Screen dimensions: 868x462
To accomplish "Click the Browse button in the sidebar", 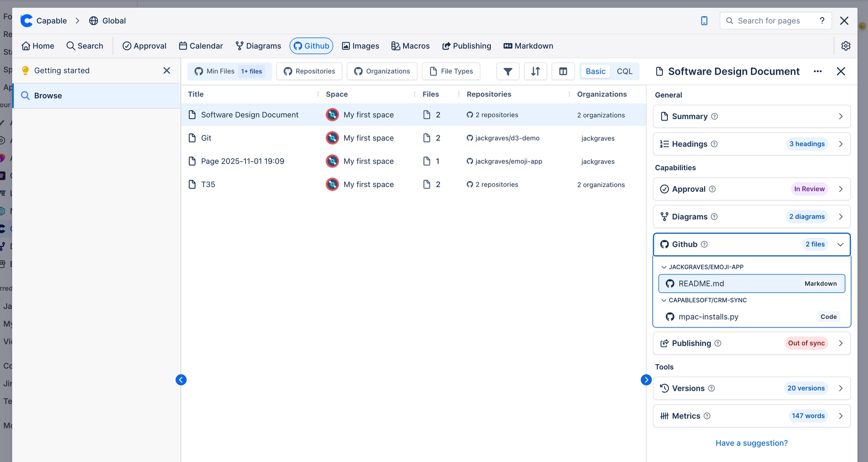I will [48, 95].
